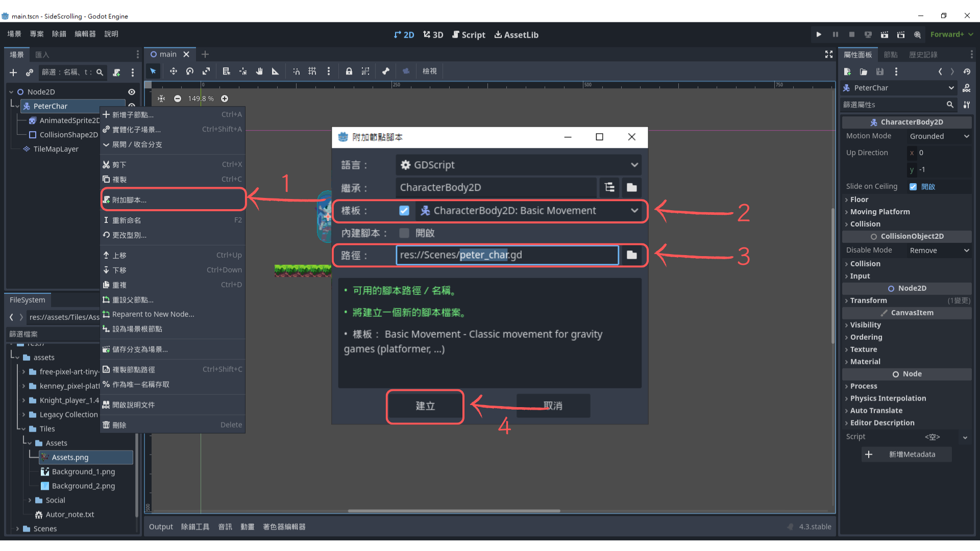Click the Add new node plus icon
This screenshot has width=980, height=551.
[x=13, y=72]
